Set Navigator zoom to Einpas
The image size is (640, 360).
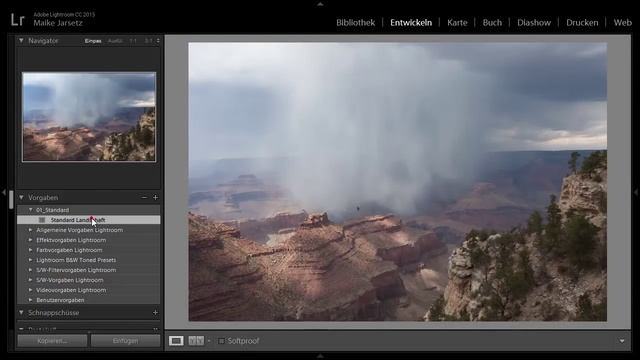pyautogui.click(x=93, y=41)
